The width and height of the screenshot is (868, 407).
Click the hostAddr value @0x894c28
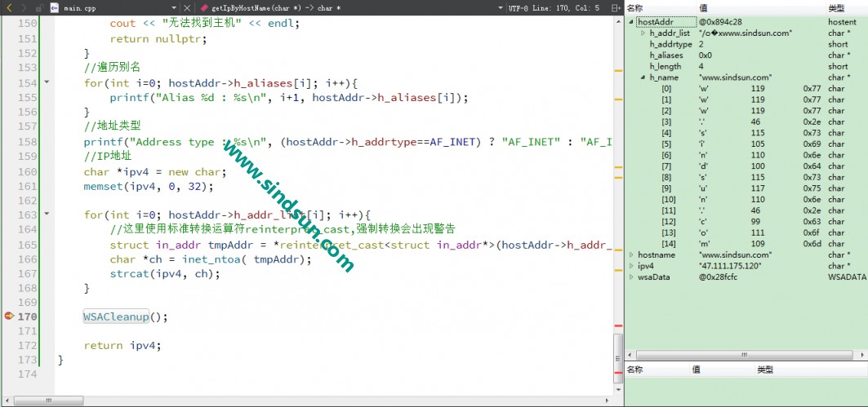pyautogui.click(x=720, y=22)
